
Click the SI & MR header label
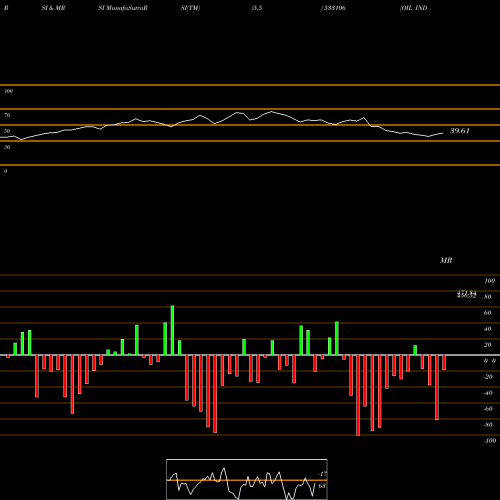coord(53,8)
